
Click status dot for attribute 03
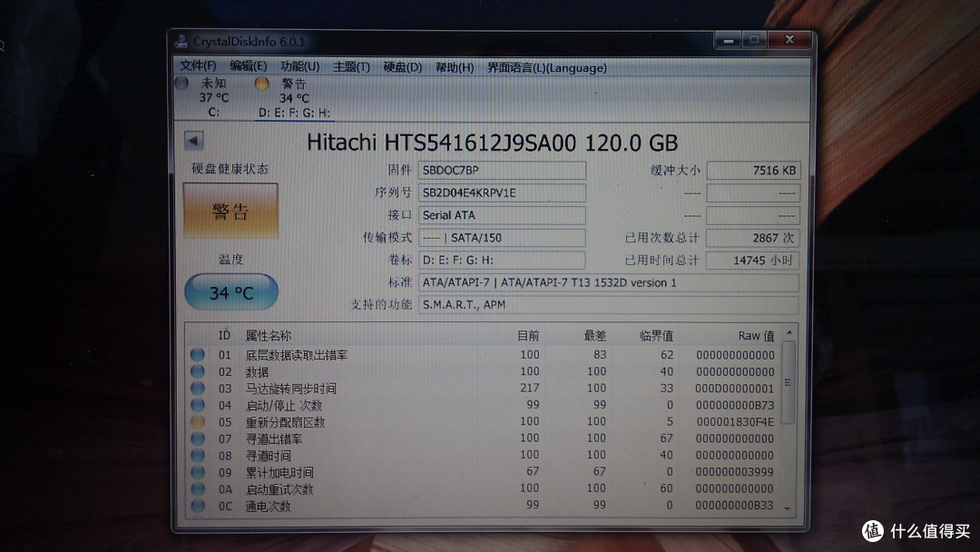[198, 389]
